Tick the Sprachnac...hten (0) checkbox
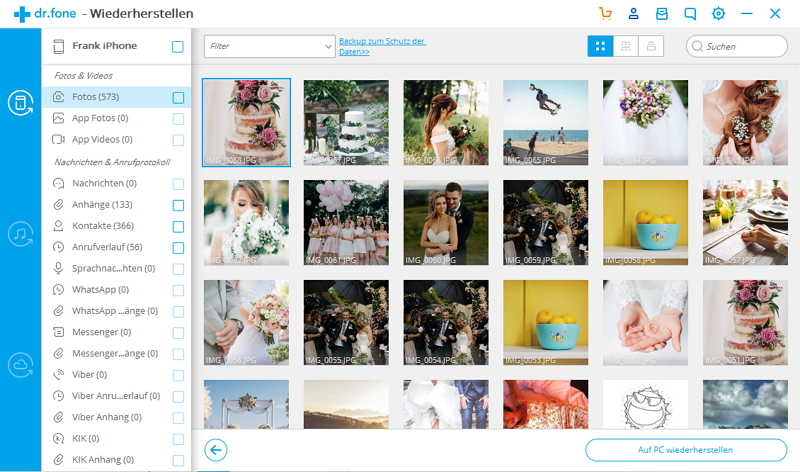The height and width of the screenshot is (472, 800). (x=178, y=269)
